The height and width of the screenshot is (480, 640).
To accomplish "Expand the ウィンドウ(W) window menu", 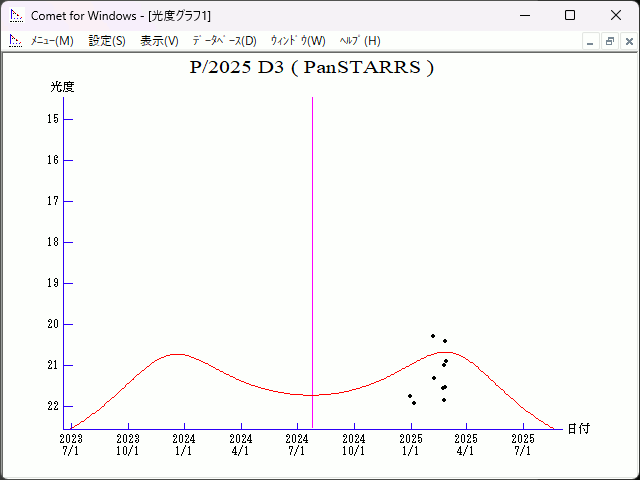I will pos(298,41).
